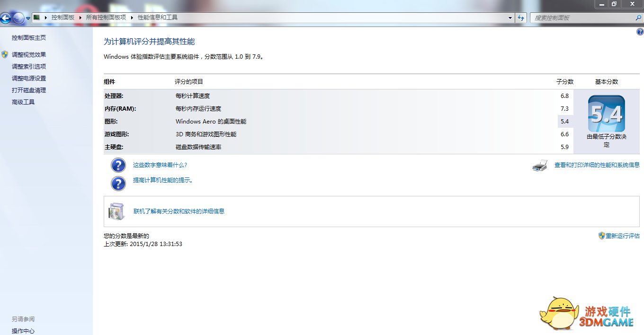Open 操作中心 link in sidebar
Image resolution: width=644 pixels, height=335 pixels.
(23, 331)
